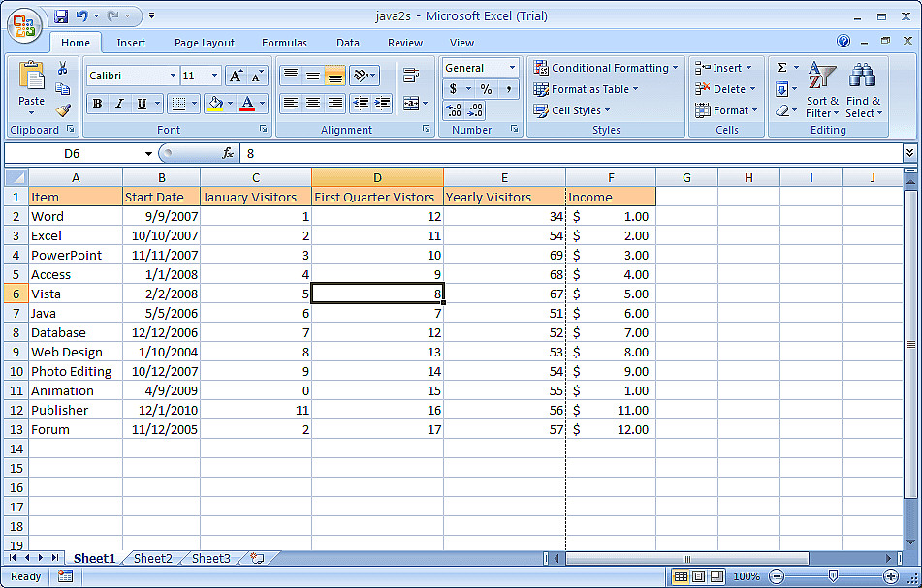Switch to the Insert tab
This screenshot has height=588, width=922.
[131, 43]
